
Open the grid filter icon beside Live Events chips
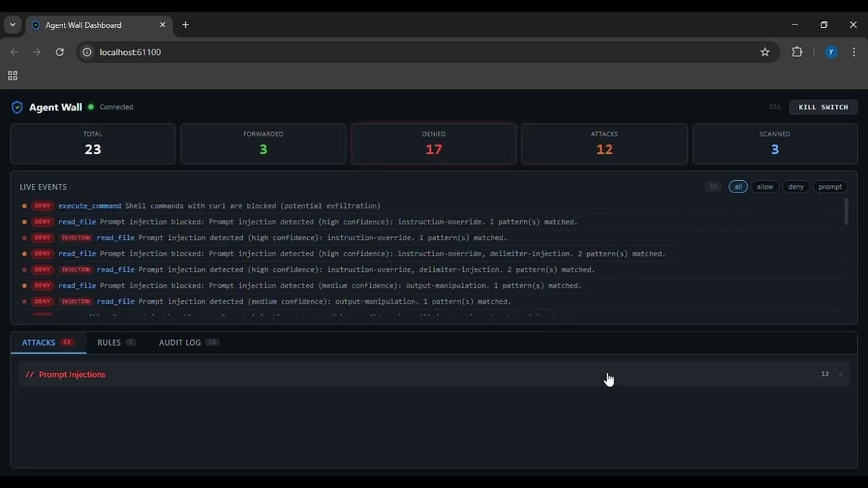713,187
